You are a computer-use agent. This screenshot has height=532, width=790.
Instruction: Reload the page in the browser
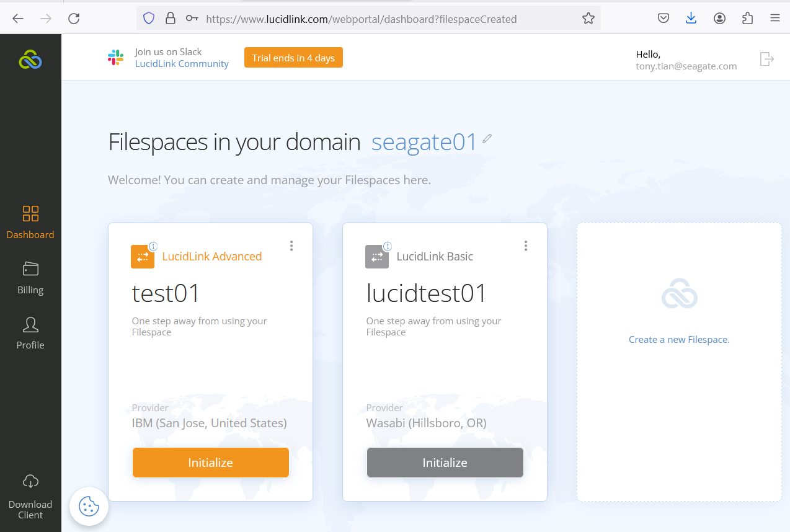pyautogui.click(x=74, y=19)
